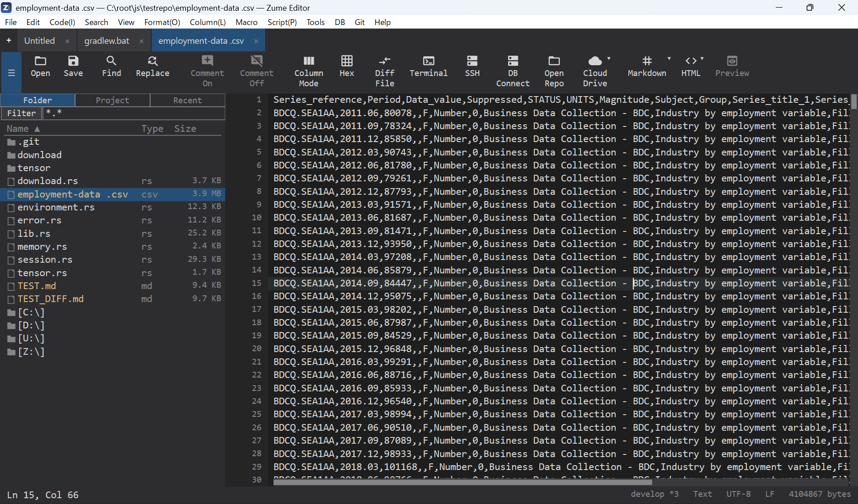Open the SSH connection tool
The width and height of the screenshot is (858, 504).
tap(472, 67)
